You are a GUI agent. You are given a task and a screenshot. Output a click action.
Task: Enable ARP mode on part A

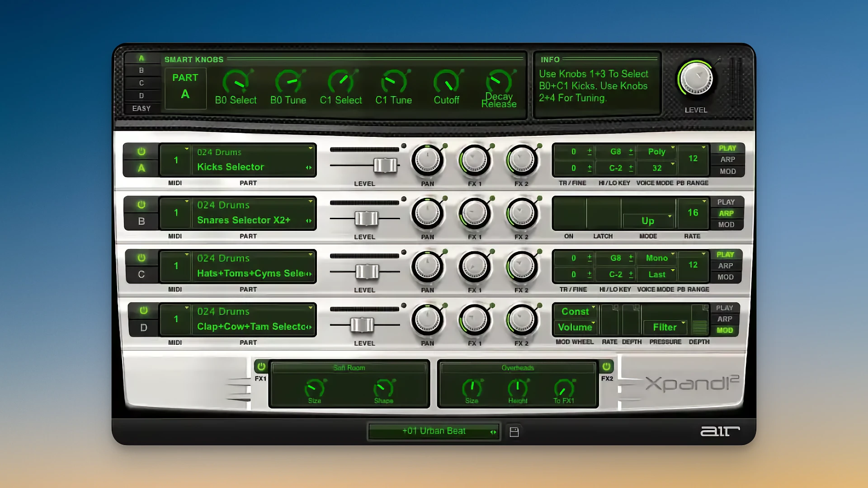pyautogui.click(x=727, y=159)
